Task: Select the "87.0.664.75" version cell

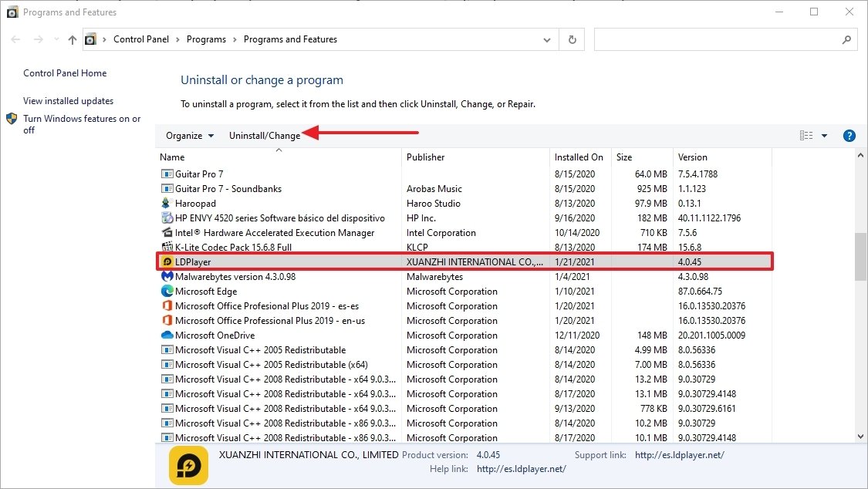Action: tap(700, 291)
